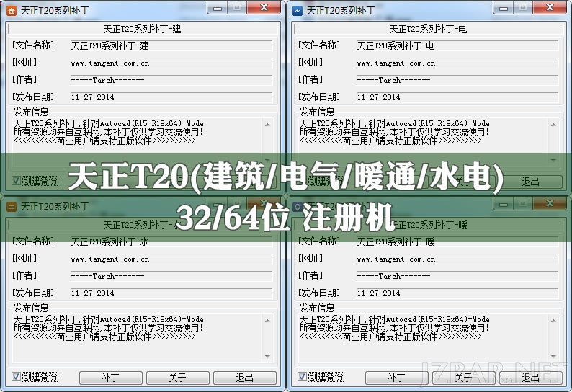This screenshot has width=572, height=392.
Task: Click 关于 button in the 水 patch window
Action: [x=178, y=378]
